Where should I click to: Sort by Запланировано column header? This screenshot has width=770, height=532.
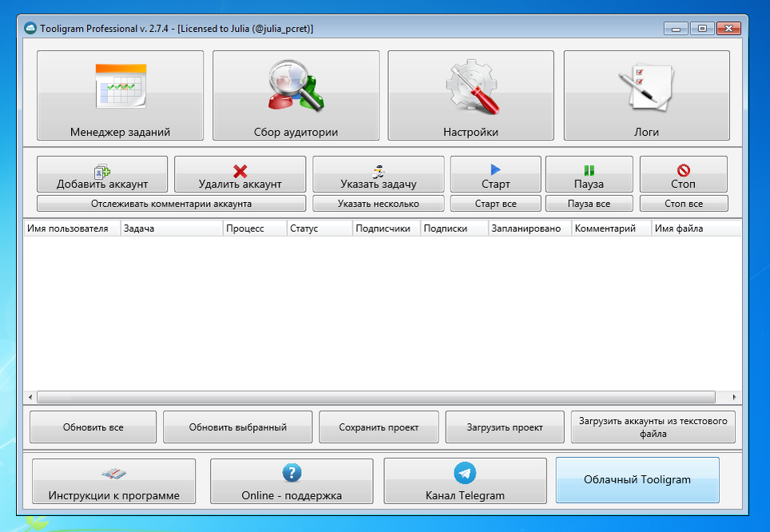click(530, 228)
